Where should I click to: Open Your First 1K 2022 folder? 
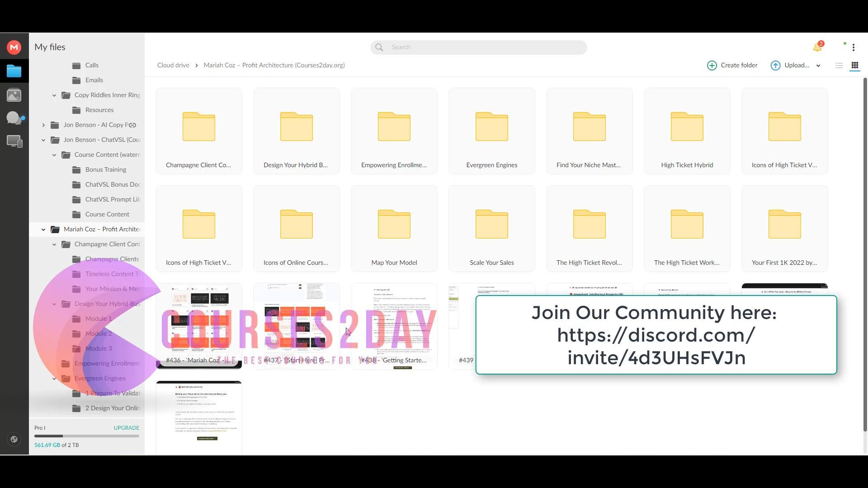(x=785, y=229)
